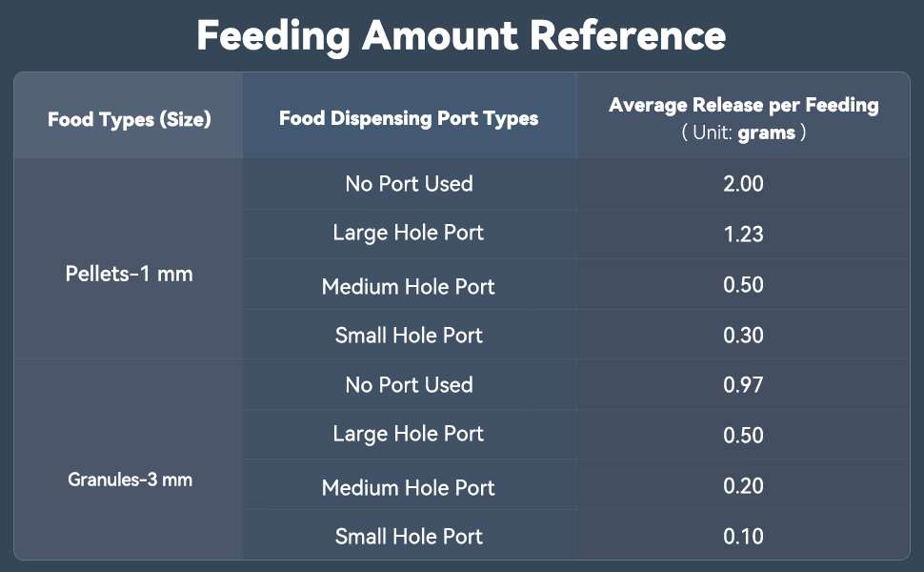The height and width of the screenshot is (572, 924).
Task: Click the Food Dispensing Port Types header
Action: 409,118
